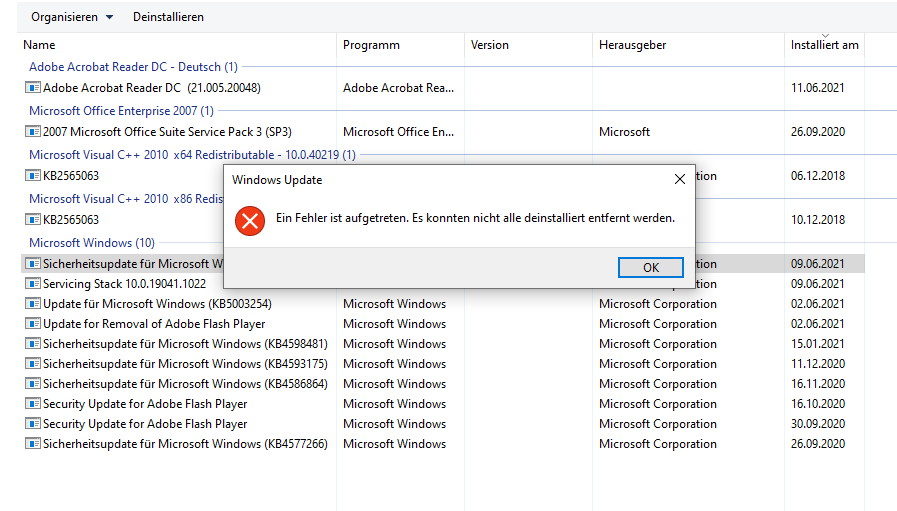
Task: Collapse the Adobe Acrobat Reader DC group
Action: click(133, 67)
